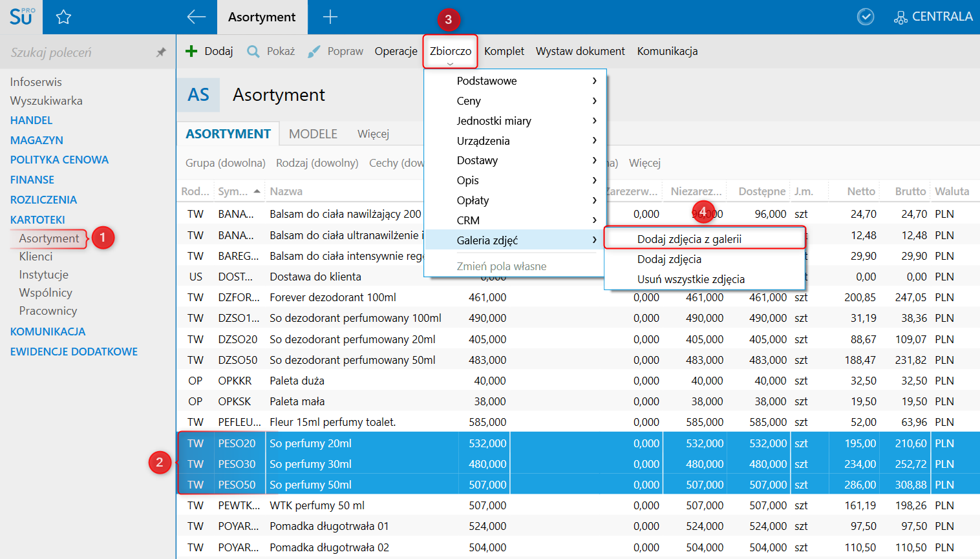Go back using the left arrow icon
This screenshot has width=980, height=559.
tap(196, 17)
